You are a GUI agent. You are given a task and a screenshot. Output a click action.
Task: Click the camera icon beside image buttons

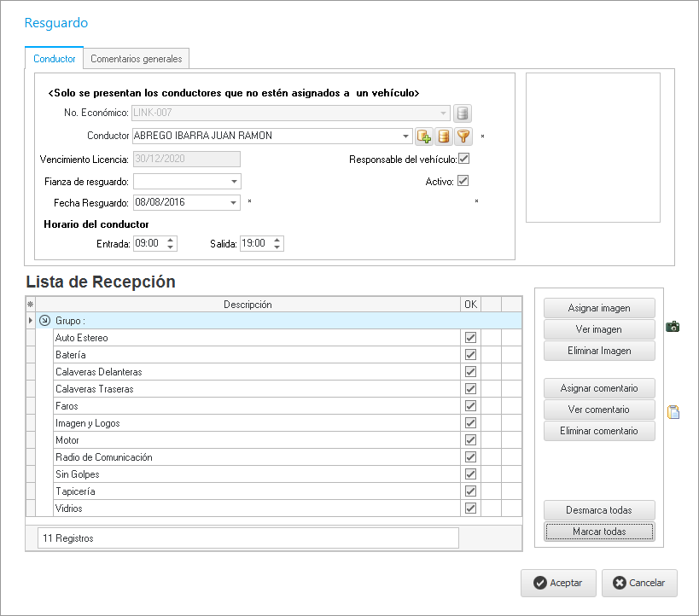[x=673, y=327]
